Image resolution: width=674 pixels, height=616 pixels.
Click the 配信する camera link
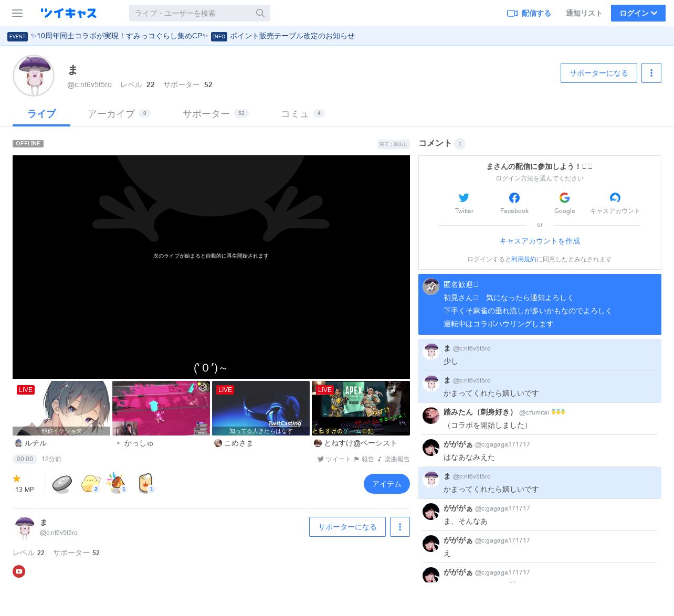[529, 13]
